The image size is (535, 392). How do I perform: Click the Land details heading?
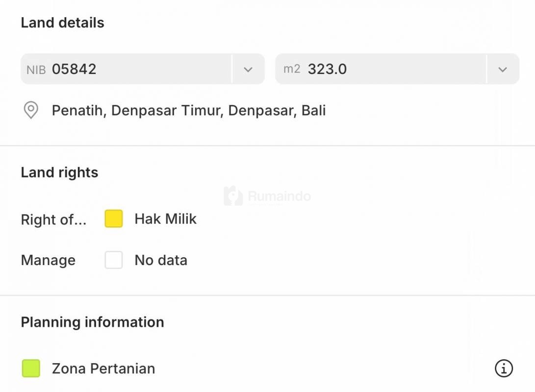tap(62, 23)
